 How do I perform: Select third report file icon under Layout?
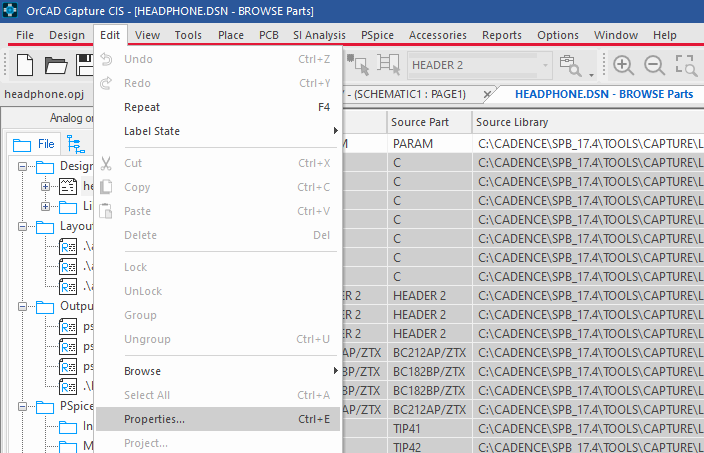click(x=68, y=286)
